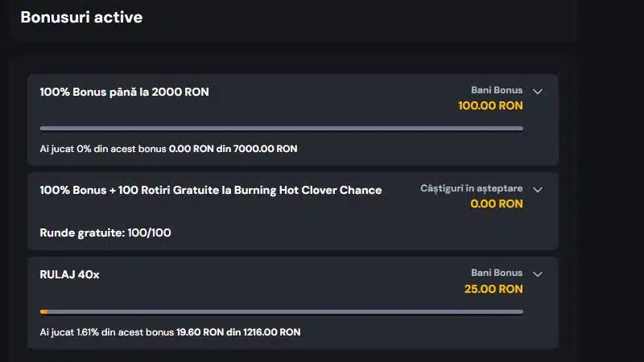Click the Runde gratuite: 100/100 text
This screenshot has width=644, height=362.
(x=105, y=233)
